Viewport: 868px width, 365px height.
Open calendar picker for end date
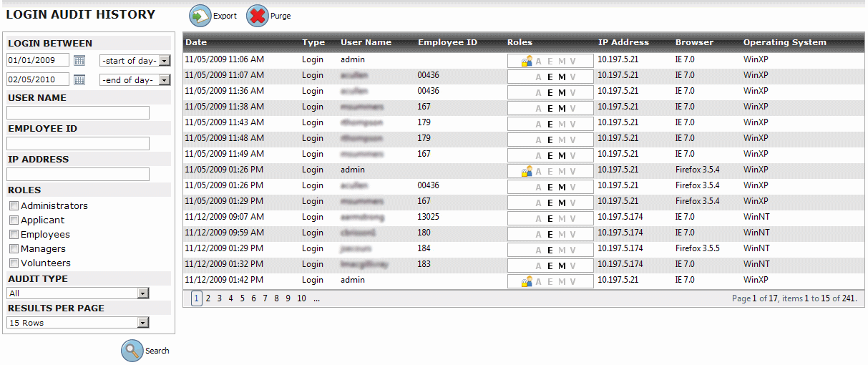[x=79, y=79]
